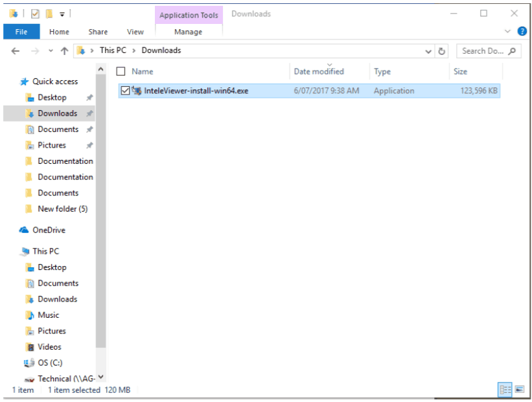Switch to Details view icon in status bar
The width and height of the screenshot is (532, 402).
(x=505, y=390)
